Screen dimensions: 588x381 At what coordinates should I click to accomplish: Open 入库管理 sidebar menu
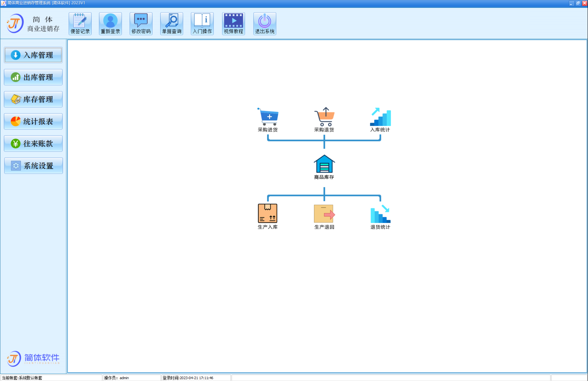[x=33, y=55]
